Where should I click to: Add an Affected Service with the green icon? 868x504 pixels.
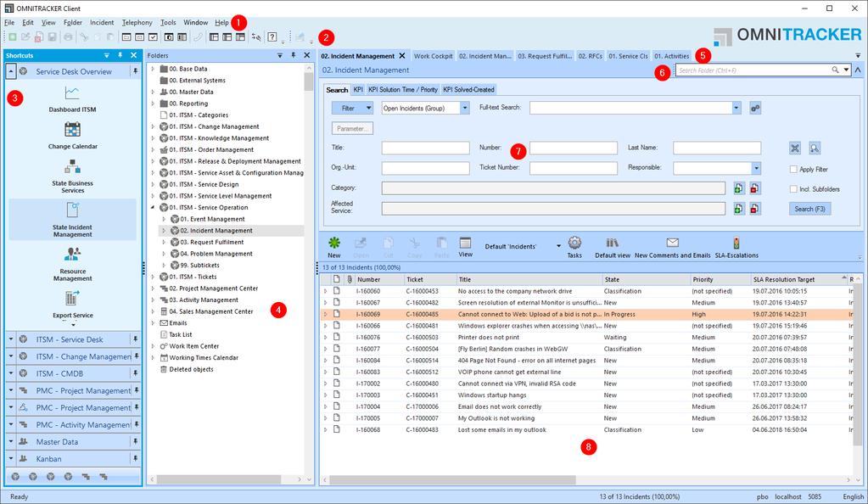[739, 209]
